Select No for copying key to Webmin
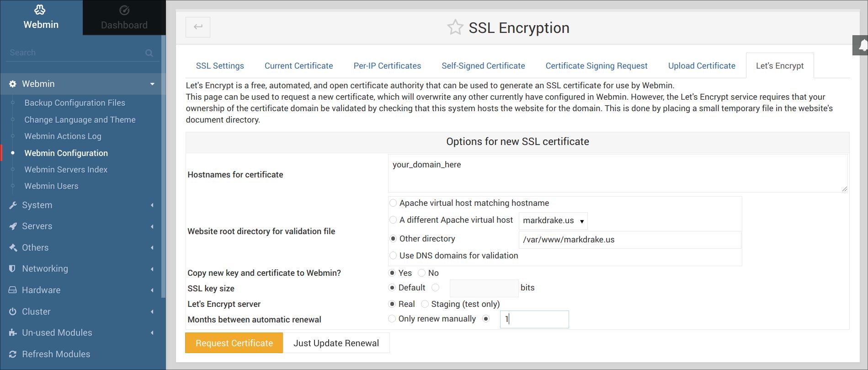The image size is (868, 370). (x=422, y=273)
